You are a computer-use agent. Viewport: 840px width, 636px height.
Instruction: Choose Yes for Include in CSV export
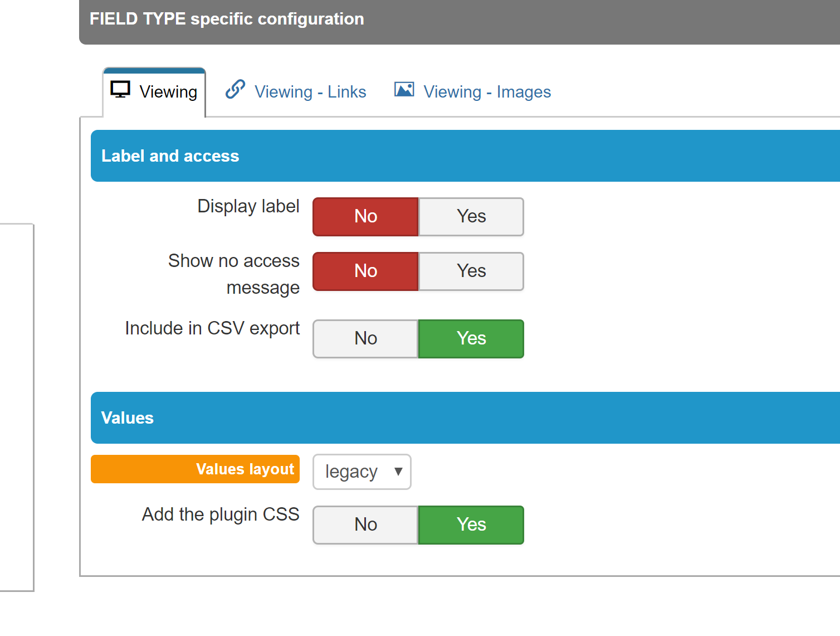click(471, 338)
